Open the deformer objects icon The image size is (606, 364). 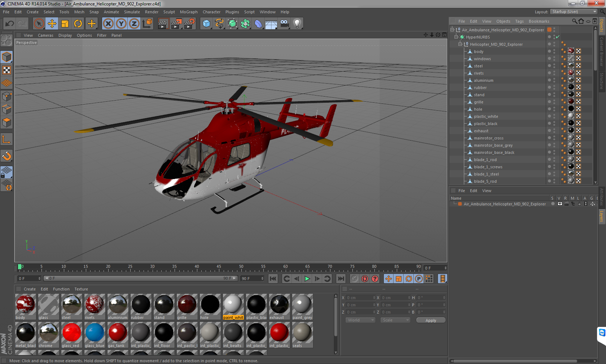(x=258, y=24)
